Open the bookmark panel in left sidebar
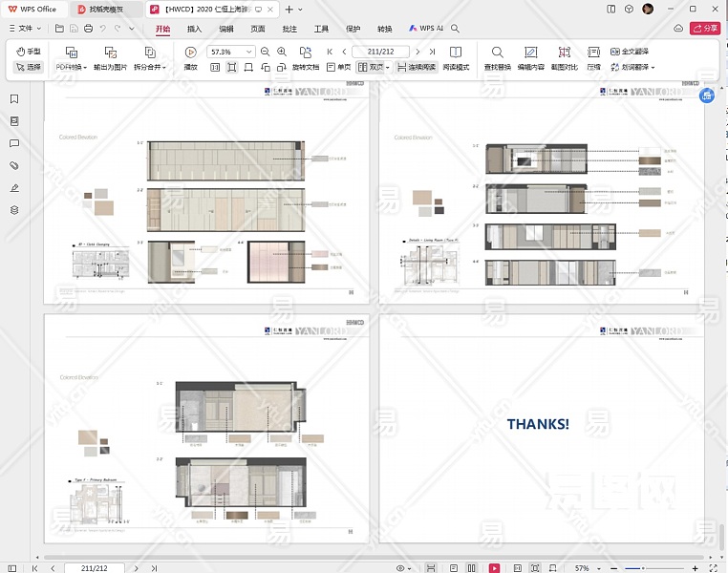This screenshot has width=728, height=573. coord(14,99)
